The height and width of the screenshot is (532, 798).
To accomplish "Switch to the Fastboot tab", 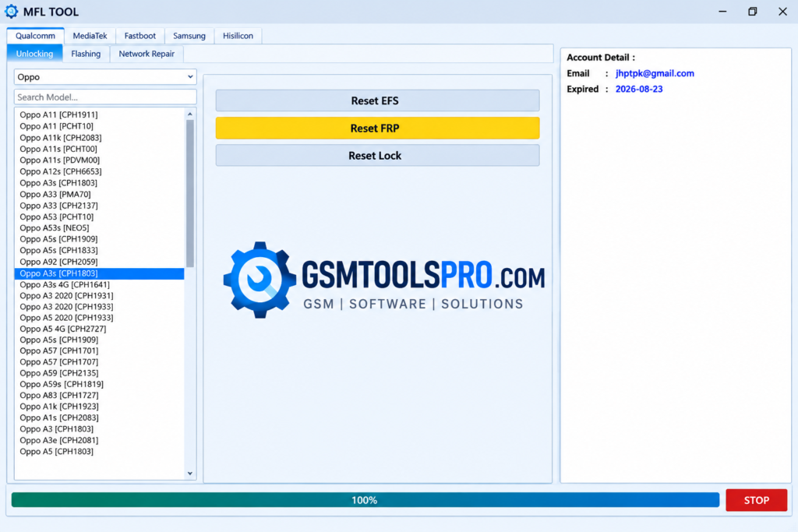I will coord(140,36).
